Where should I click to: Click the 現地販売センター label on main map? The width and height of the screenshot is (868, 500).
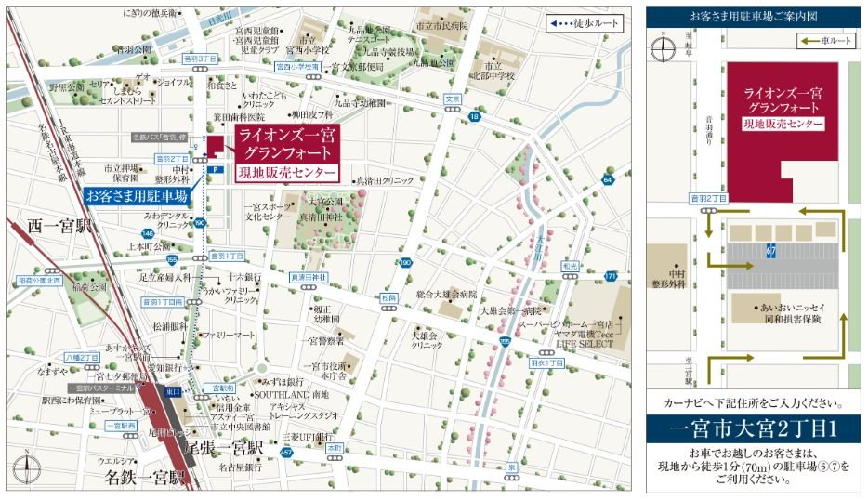tap(289, 173)
